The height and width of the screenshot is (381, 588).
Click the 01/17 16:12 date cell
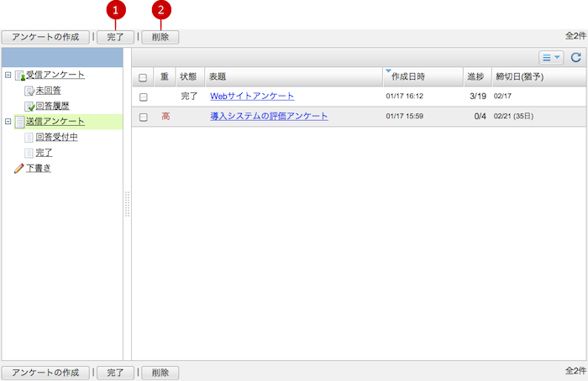(x=405, y=96)
